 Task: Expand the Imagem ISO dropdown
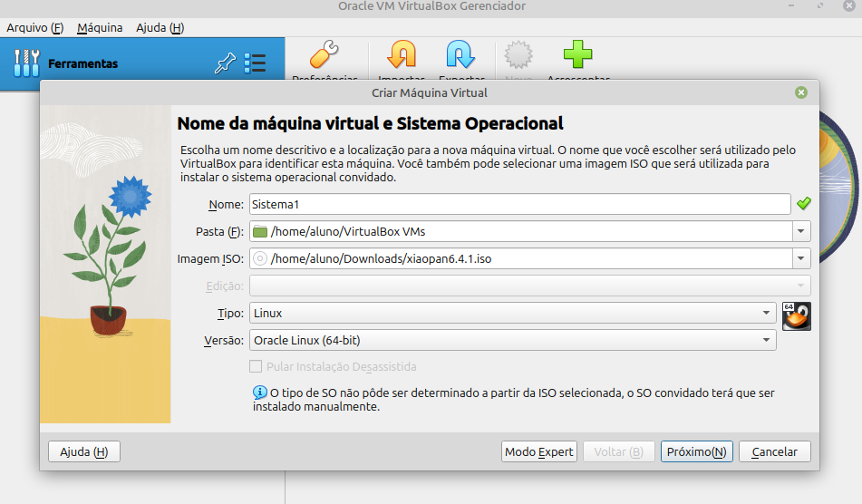800,259
